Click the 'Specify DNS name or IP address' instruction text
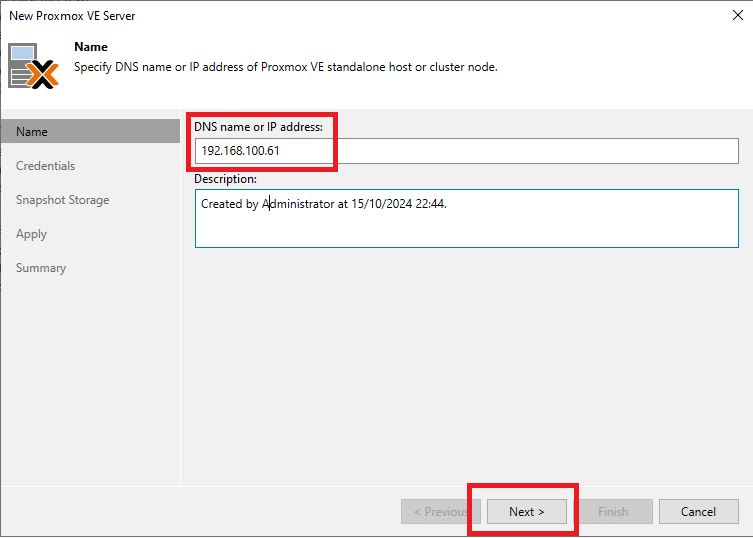Viewport: 753px width, 538px height. (x=286, y=67)
